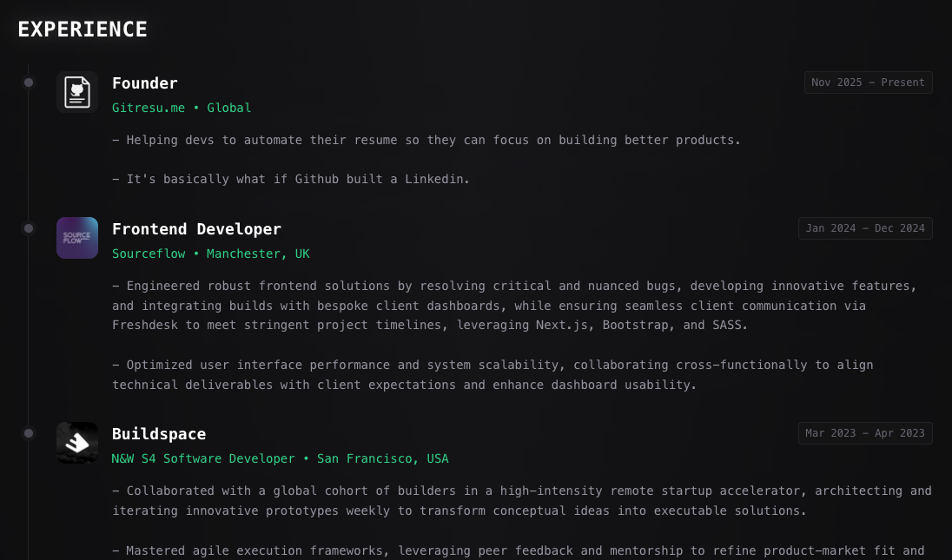Select the Buildspace timeline dot marker
The width and height of the screenshot is (952, 560).
29,433
